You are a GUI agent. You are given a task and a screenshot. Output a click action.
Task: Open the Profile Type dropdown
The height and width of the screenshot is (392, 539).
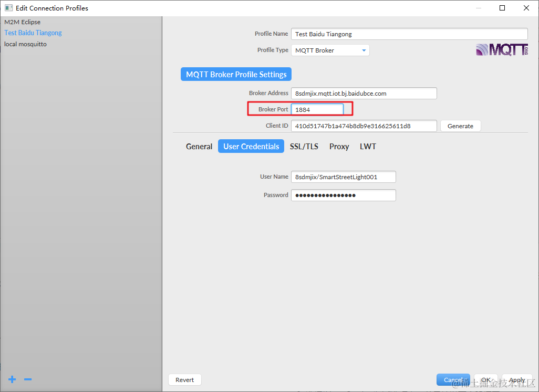pyautogui.click(x=330, y=50)
